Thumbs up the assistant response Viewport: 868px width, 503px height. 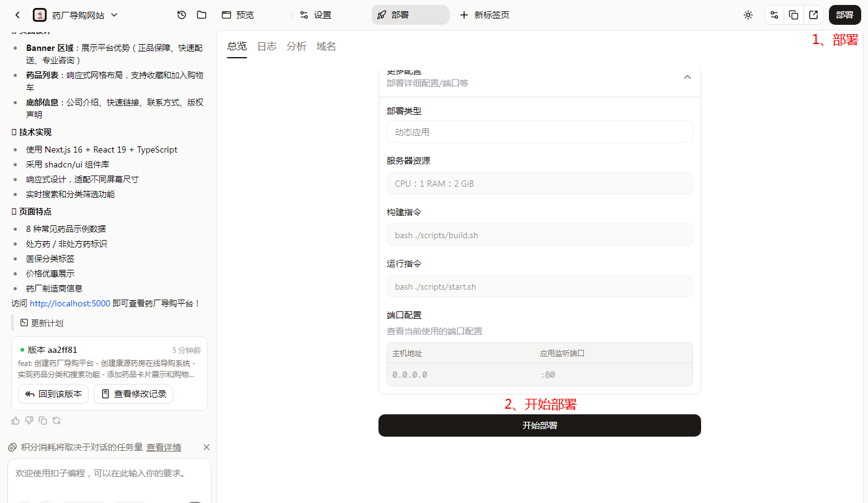(x=16, y=421)
